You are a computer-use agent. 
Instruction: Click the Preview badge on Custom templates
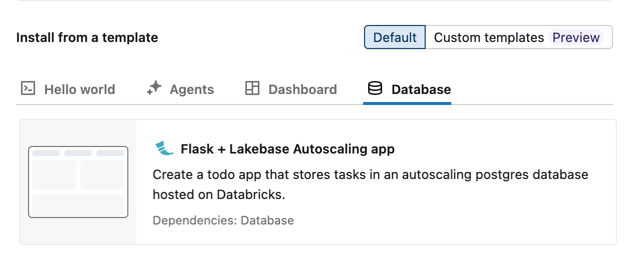pos(576,37)
